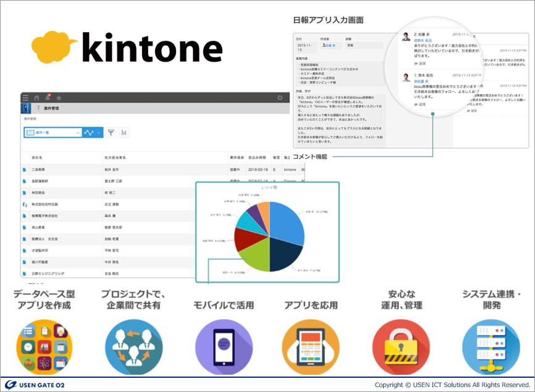Click the 二宮商事 company name cell

(x=38, y=169)
